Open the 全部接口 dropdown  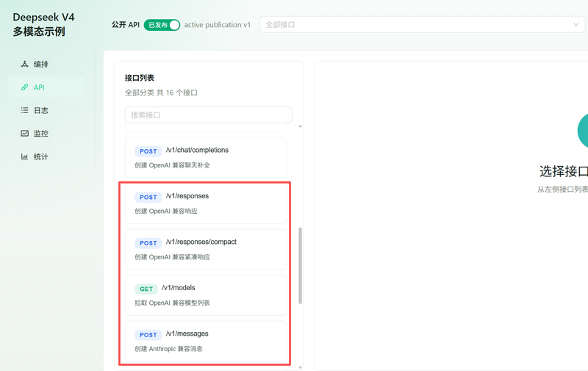pos(422,25)
